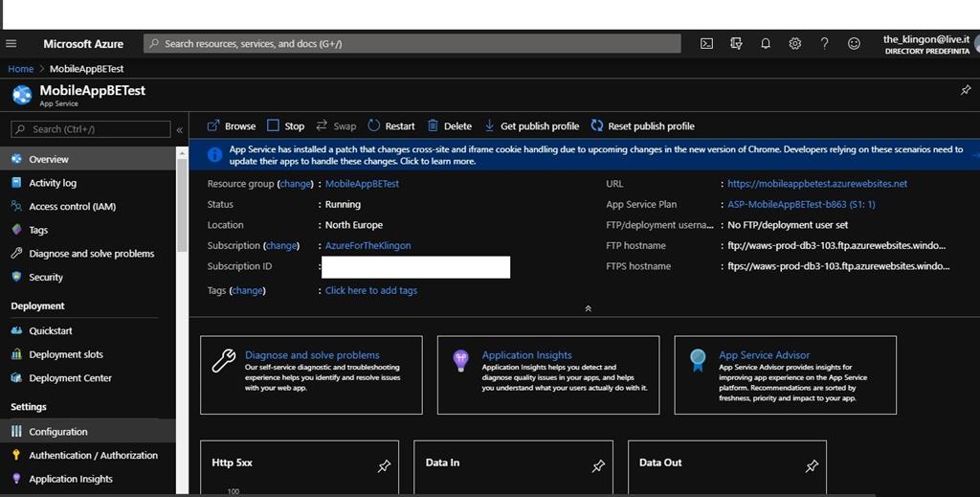This screenshot has width=980, height=497.
Task: Click Get publish profile
Action: [x=532, y=126]
